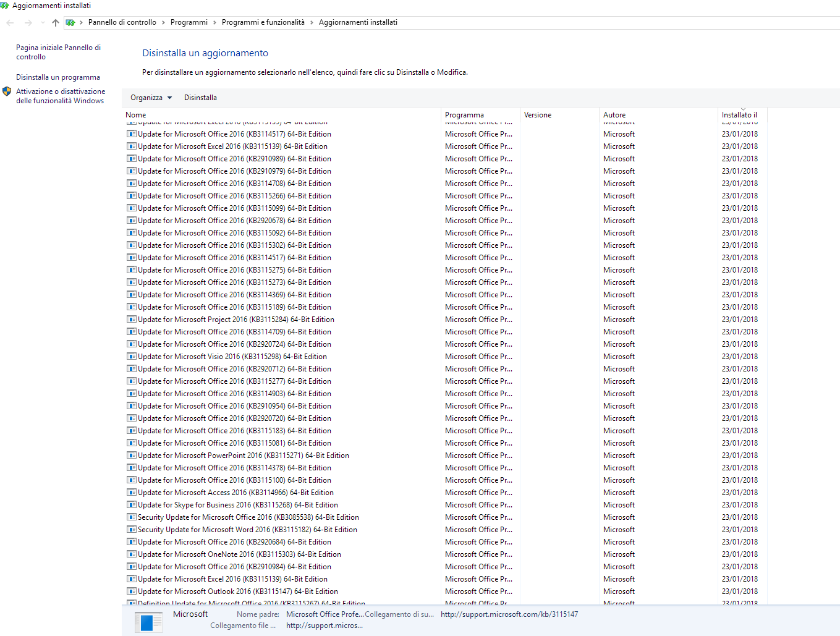Click icon of Word 2016 KB3115182 row

click(131, 530)
